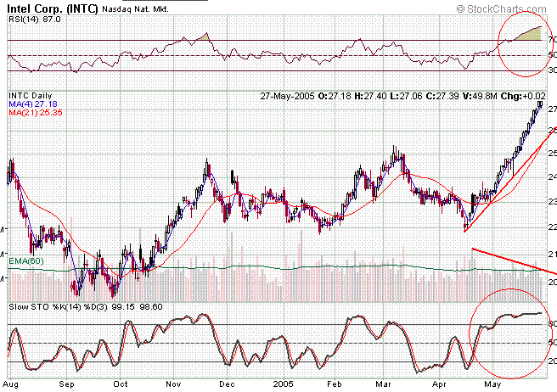Click the red 'MA(21) 25.35' legend
Viewport: 557px width, 392px height.
tap(35, 113)
